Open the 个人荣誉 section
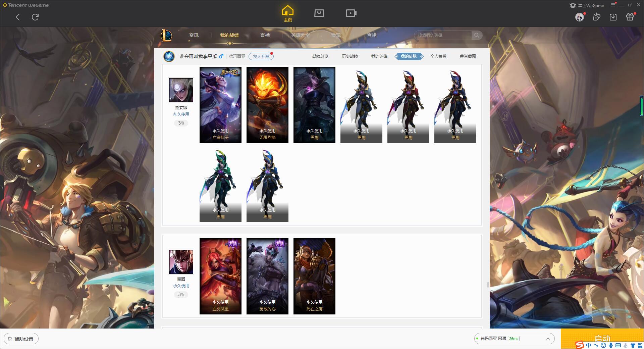This screenshot has width=644, height=349. [438, 56]
